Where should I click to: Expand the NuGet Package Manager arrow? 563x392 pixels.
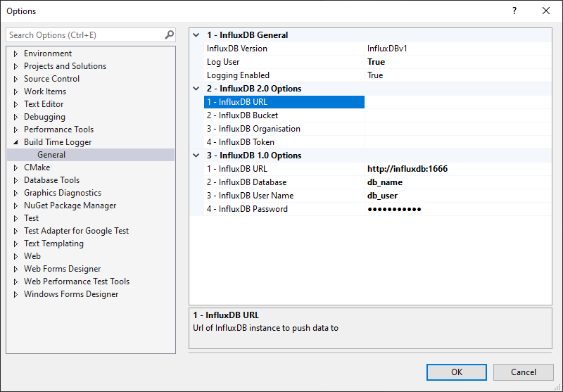pyautogui.click(x=15, y=206)
